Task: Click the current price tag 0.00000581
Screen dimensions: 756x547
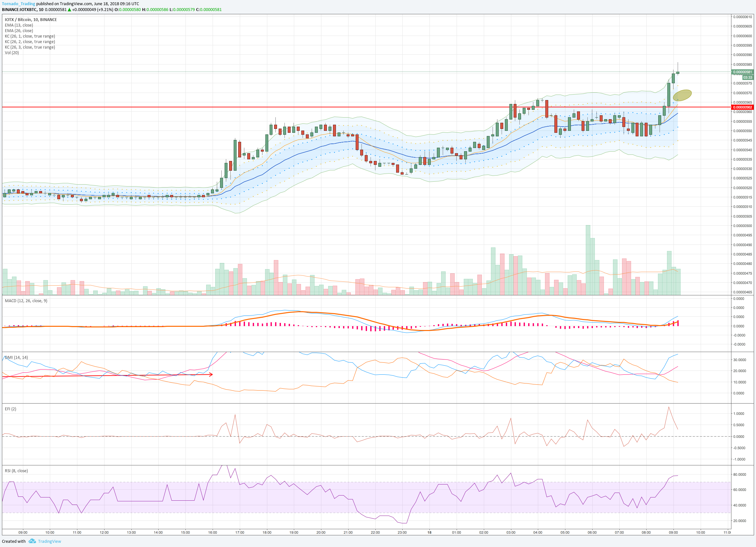Action: (x=742, y=72)
